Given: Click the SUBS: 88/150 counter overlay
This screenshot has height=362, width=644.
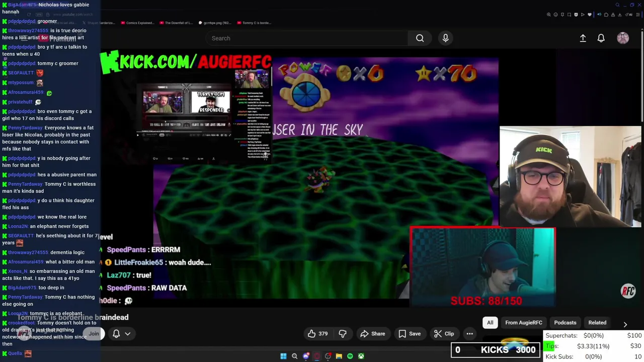Looking at the screenshot, I should tap(486, 301).
